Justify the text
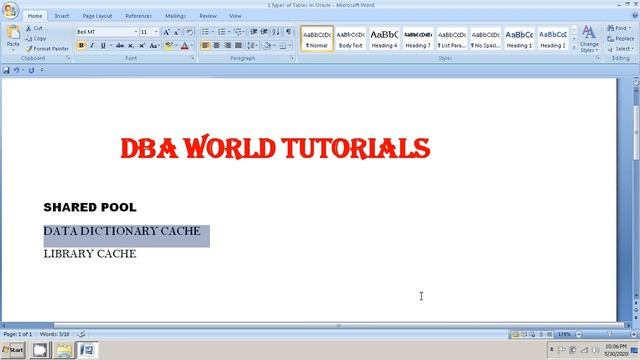Screen dimensions: 640x360 point(238,46)
